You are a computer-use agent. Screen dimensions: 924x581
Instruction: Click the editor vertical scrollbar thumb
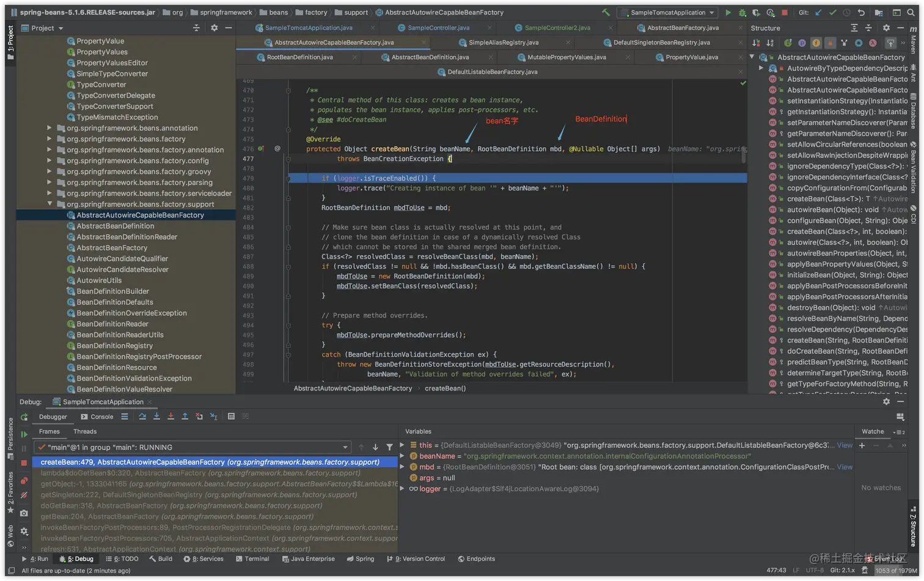[744, 156]
